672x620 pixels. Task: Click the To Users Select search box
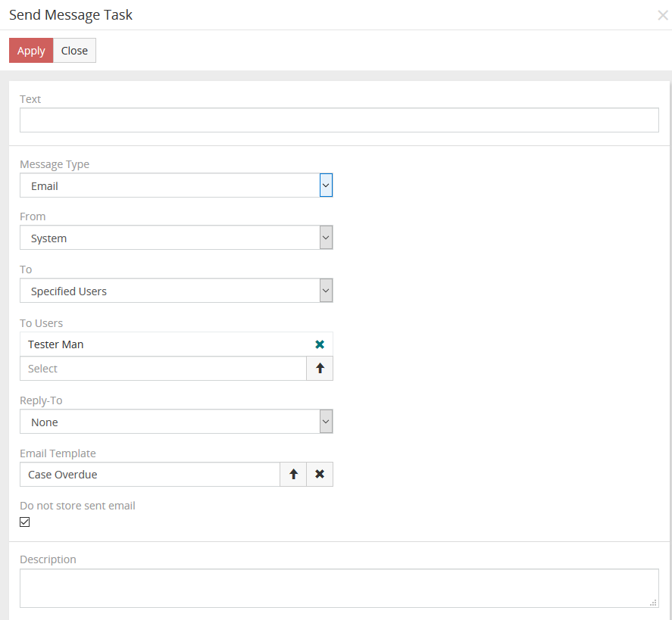click(x=163, y=369)
